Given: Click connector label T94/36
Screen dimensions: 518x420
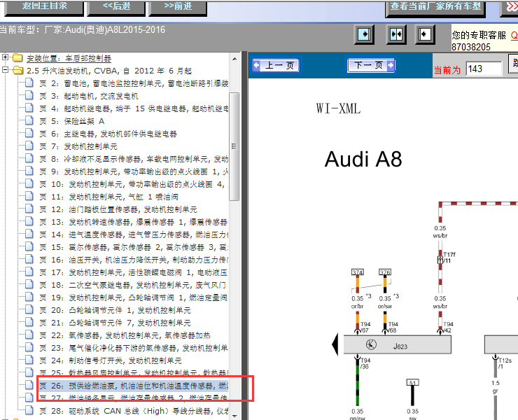Looking at the screenshot, I should pos(365,363).
